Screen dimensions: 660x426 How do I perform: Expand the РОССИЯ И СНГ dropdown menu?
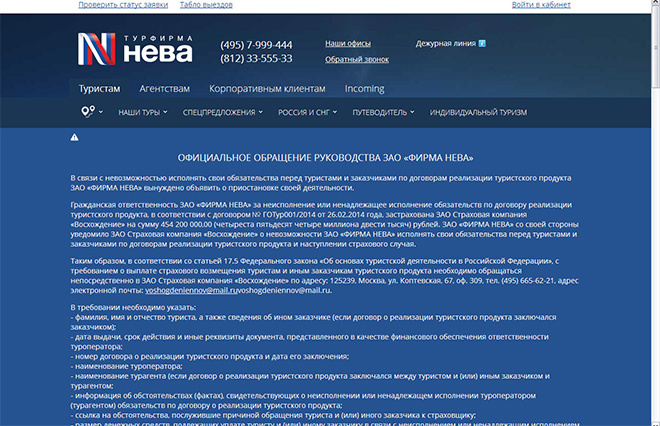[307, 112]
